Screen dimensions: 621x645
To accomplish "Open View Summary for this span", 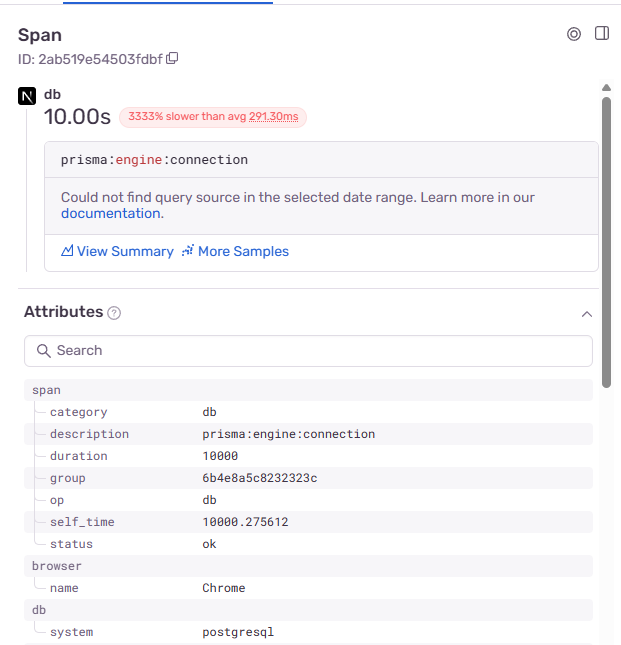I will point(125,252).
